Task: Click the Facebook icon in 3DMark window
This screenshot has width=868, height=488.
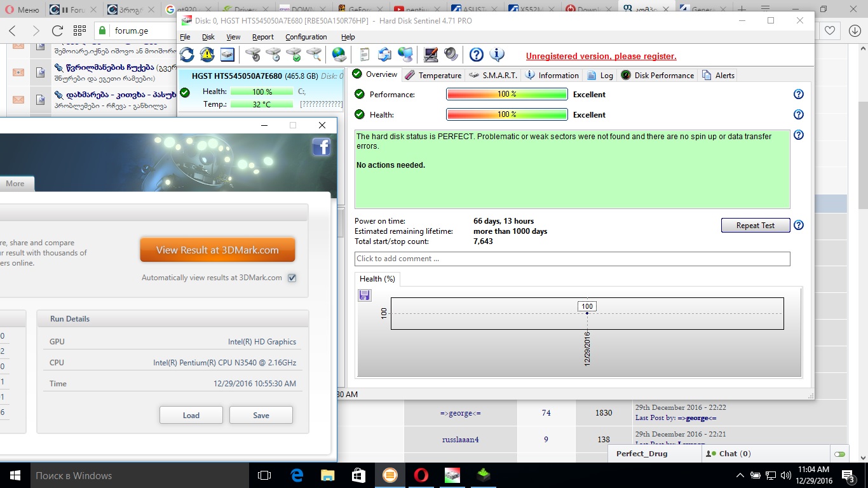Action: click(322, 147)
